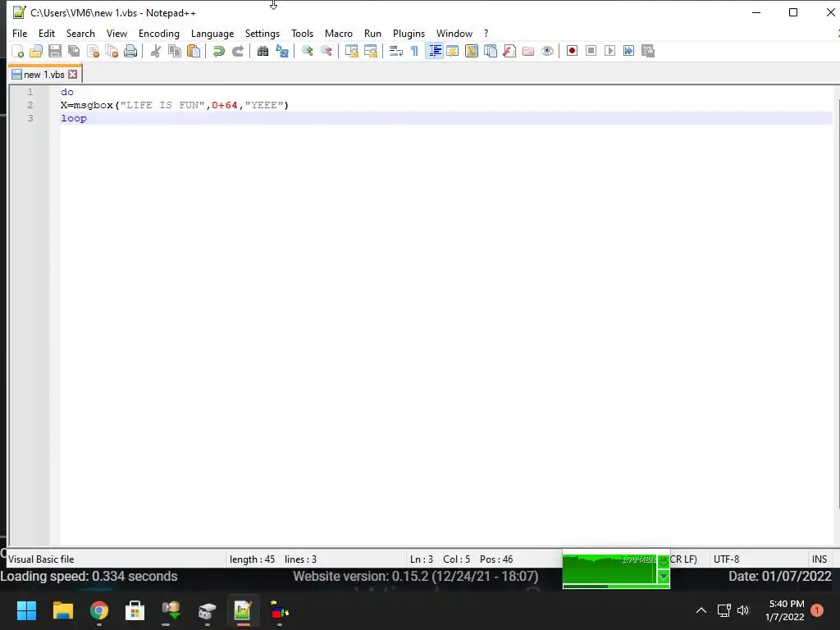Click the Paste clipboard icon
Screen dimensions: 840x630
[x=194, y=51]
